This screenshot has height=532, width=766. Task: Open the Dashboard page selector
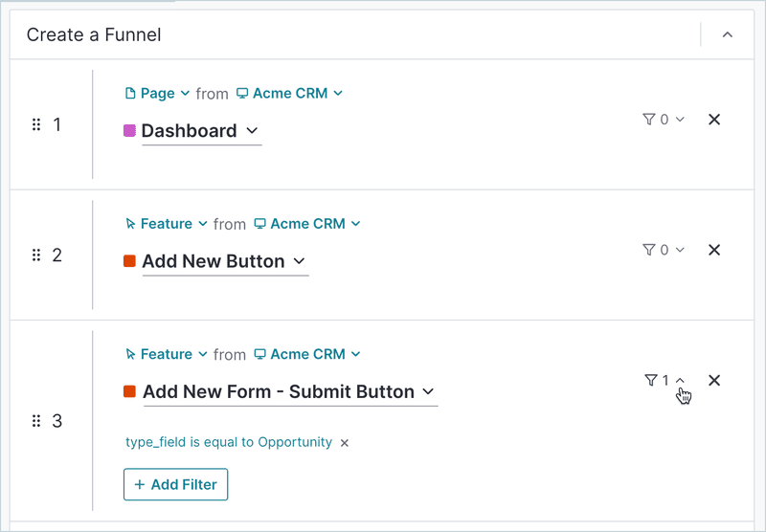coord(199,131)
